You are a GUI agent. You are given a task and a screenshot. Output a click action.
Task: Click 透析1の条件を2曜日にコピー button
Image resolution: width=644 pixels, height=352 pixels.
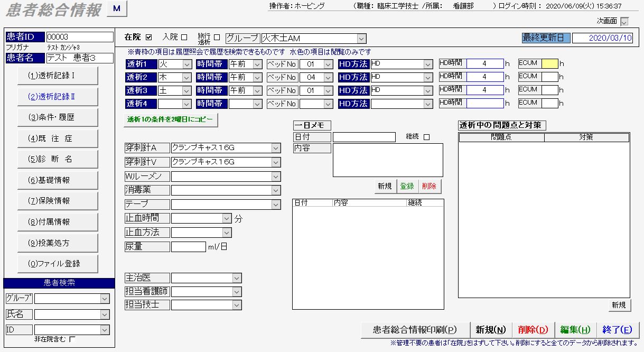[171, 119]
